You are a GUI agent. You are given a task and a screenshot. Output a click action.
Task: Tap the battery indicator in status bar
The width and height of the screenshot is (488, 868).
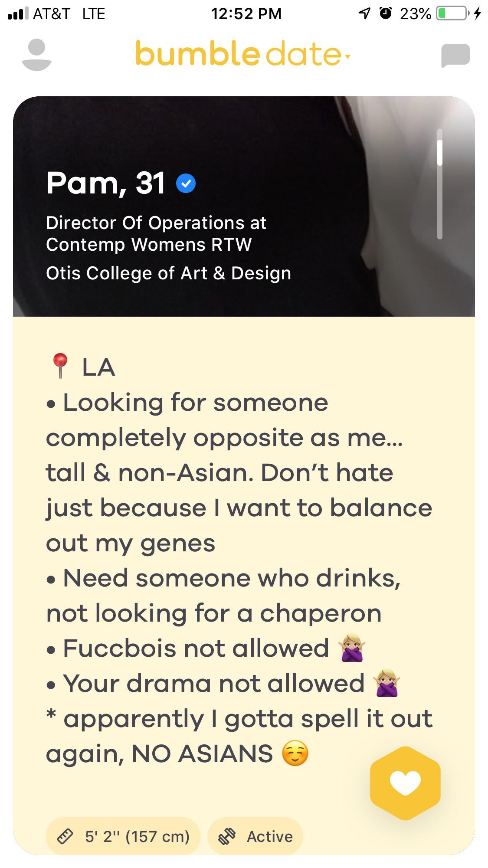453,13
